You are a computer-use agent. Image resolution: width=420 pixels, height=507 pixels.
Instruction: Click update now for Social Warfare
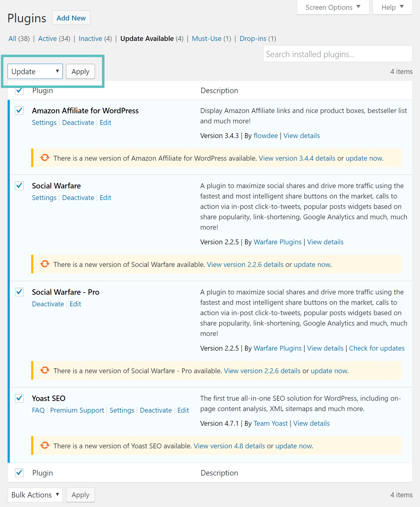coord(312,264)
